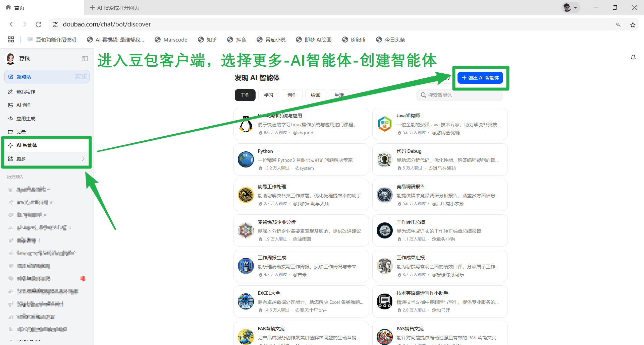Click the Linux penguin agent icon
The width and height of the screenshot is (644, 345).
pos(246,124)
